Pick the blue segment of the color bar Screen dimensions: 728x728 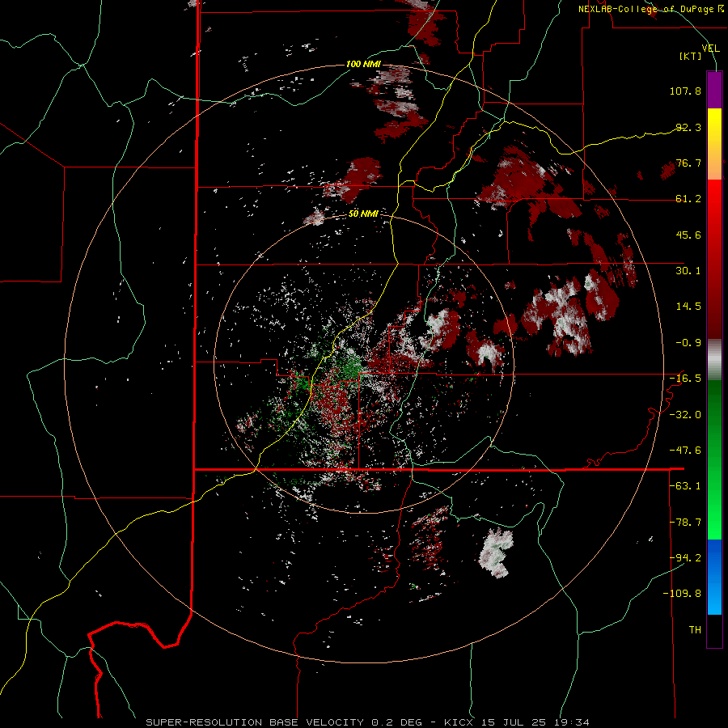point(714,577)
